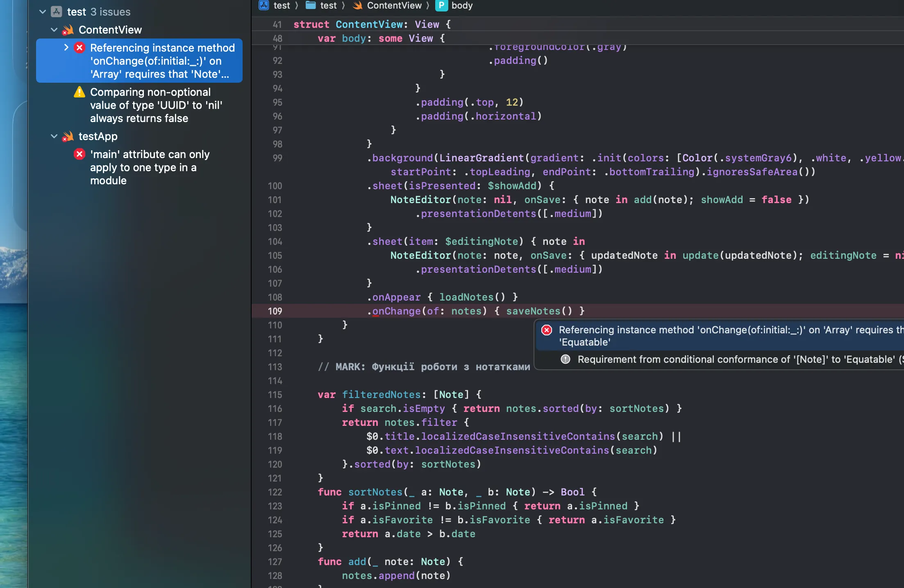
Task: Click 'LinearGradient' on line 99
Action: (x=482, y=158)
